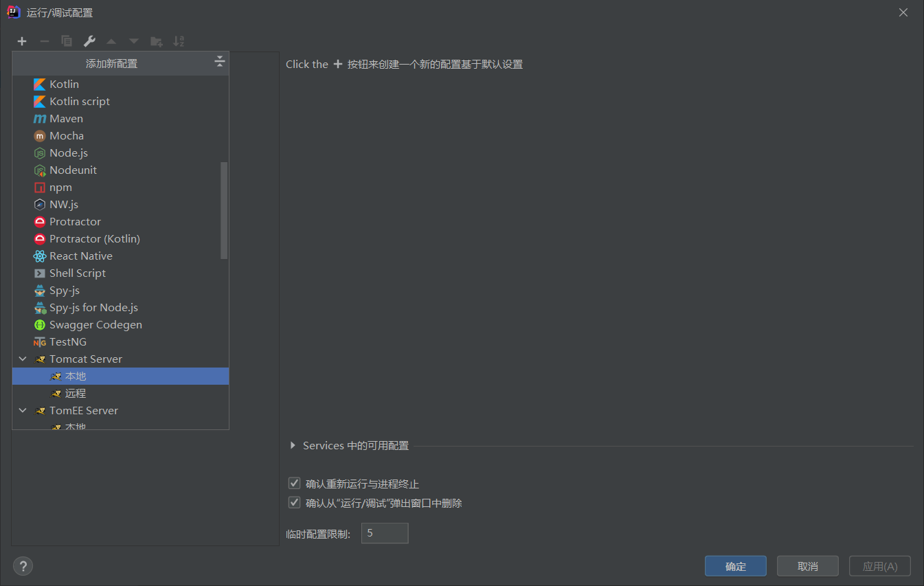Click the Mocha list entry text

(x=67, y=135)
